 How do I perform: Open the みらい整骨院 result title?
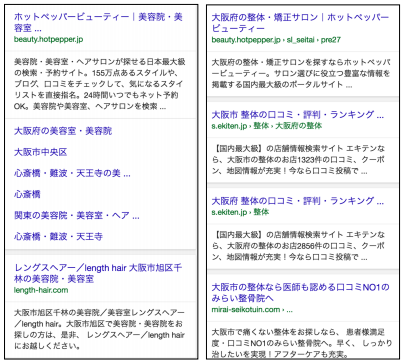click(x=300, y=292)
